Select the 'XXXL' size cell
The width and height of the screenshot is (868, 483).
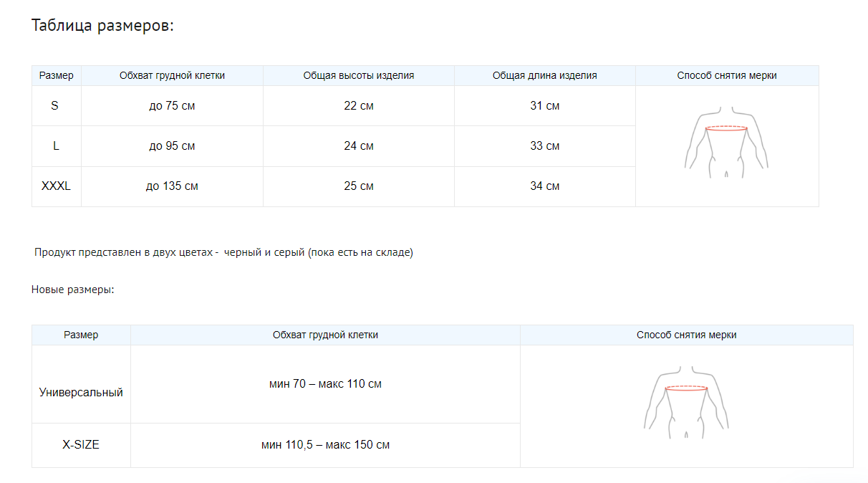(56, 186)
